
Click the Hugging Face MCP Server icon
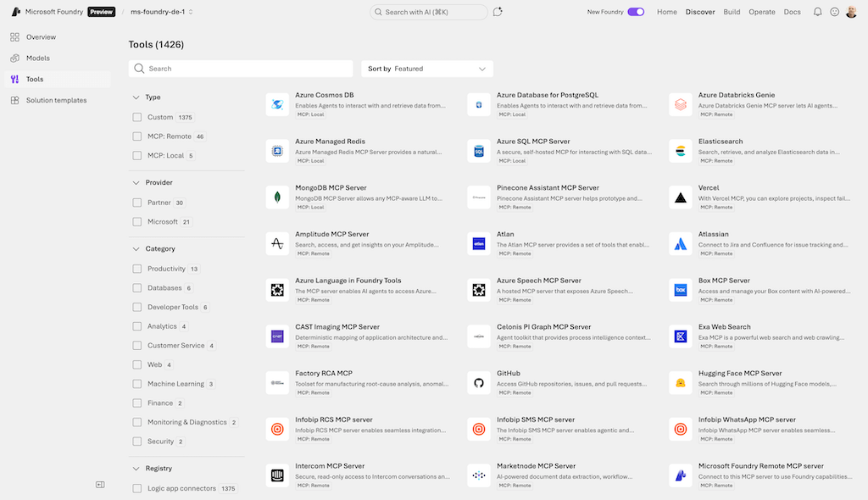pyautogui.click(x=680, y=383)
